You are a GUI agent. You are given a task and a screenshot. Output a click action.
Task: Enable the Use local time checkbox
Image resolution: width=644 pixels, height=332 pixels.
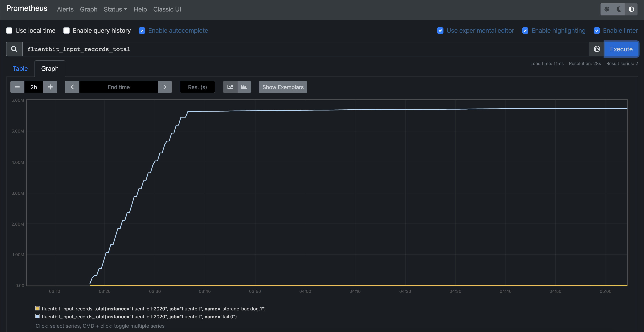(x=9, y=30)
